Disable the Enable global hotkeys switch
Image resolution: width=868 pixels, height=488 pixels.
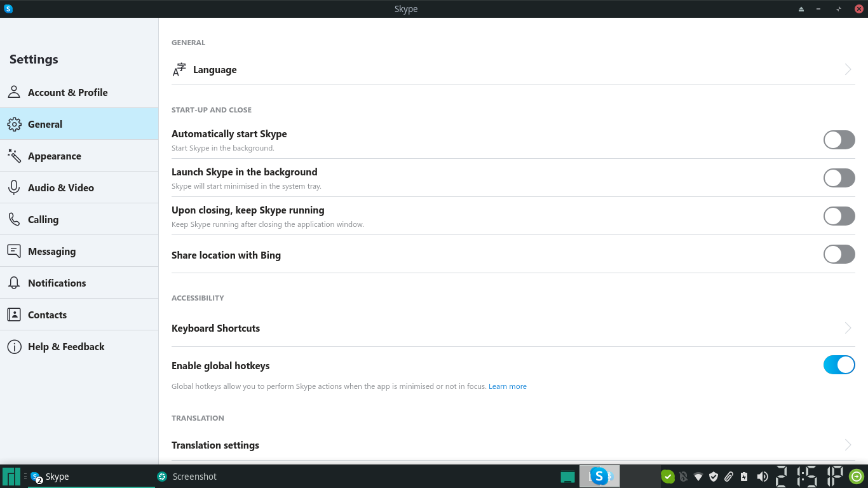pos(839,365)
